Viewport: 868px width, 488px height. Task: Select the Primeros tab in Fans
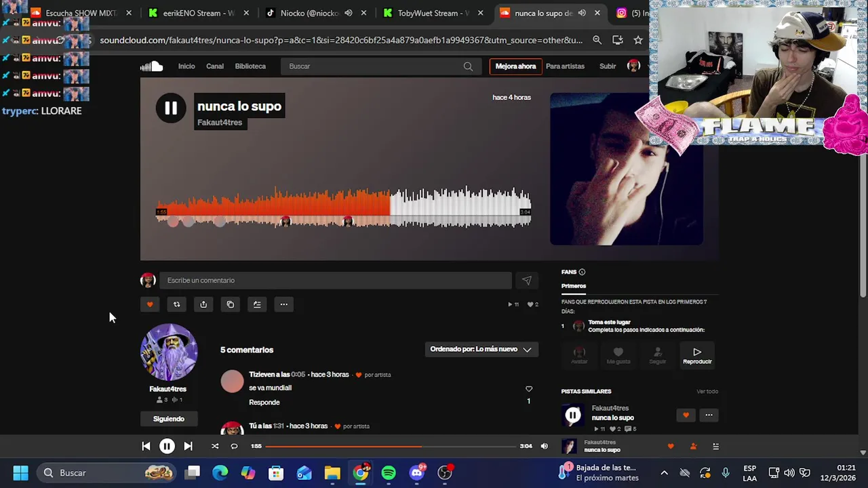[x=574, y=286]
